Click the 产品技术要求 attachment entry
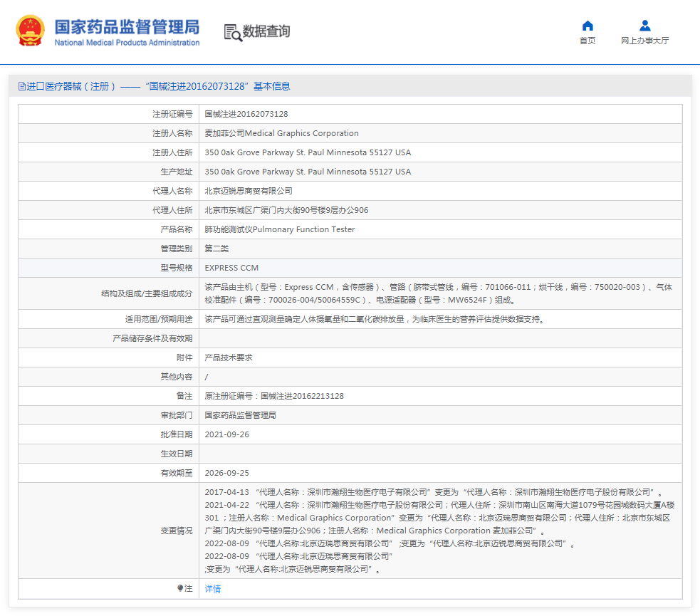 229,357
